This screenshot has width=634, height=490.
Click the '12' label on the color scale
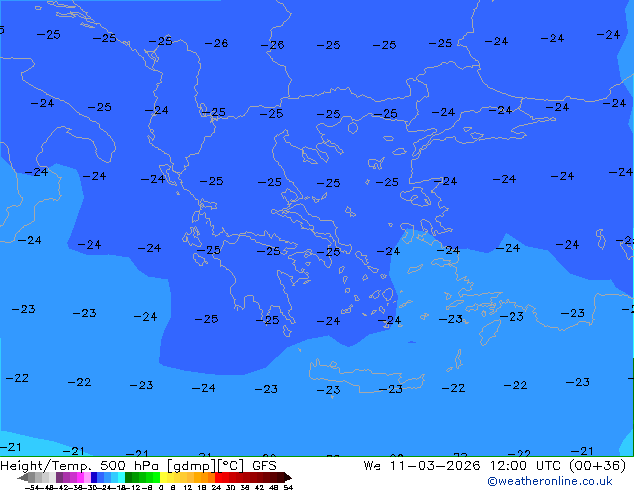[x=188, y=488]
